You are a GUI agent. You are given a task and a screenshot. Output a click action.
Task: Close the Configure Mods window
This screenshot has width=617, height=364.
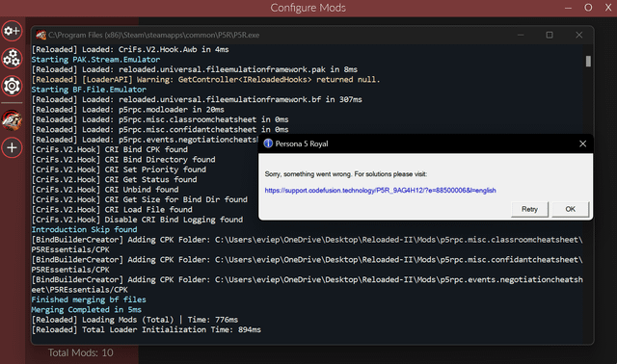click(x=608, y=8)
